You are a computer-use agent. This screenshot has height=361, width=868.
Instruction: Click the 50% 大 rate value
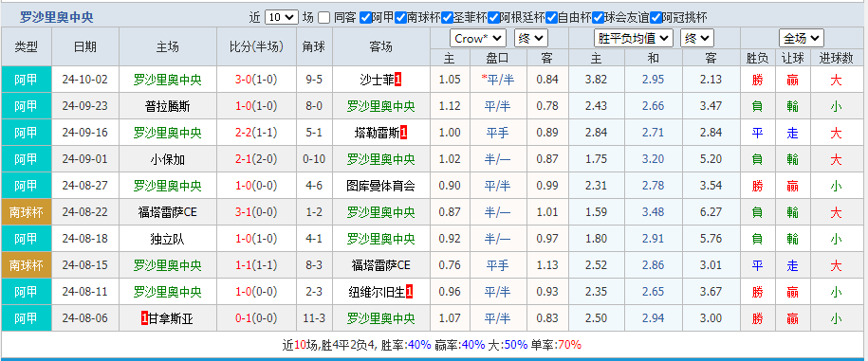click(515, 345)
